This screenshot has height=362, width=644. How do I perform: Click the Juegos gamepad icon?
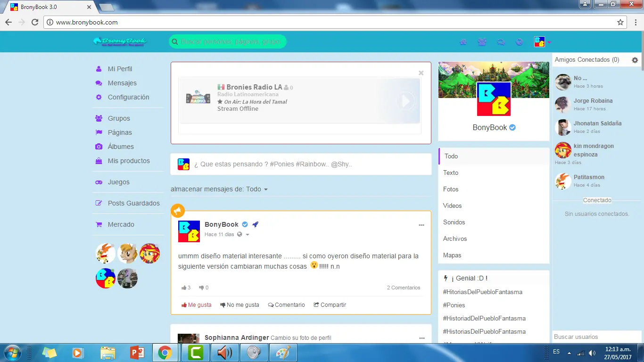[x=99, y=182]
